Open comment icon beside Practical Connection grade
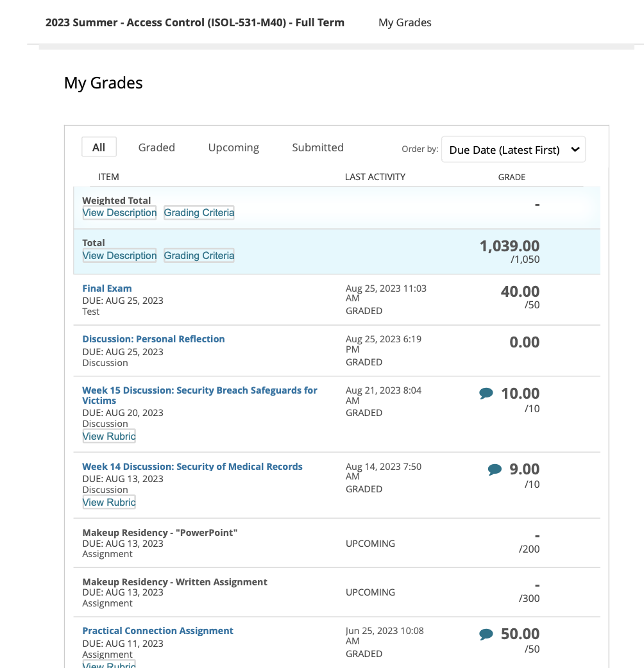This screenshot has height=668, width=644. 486,634
